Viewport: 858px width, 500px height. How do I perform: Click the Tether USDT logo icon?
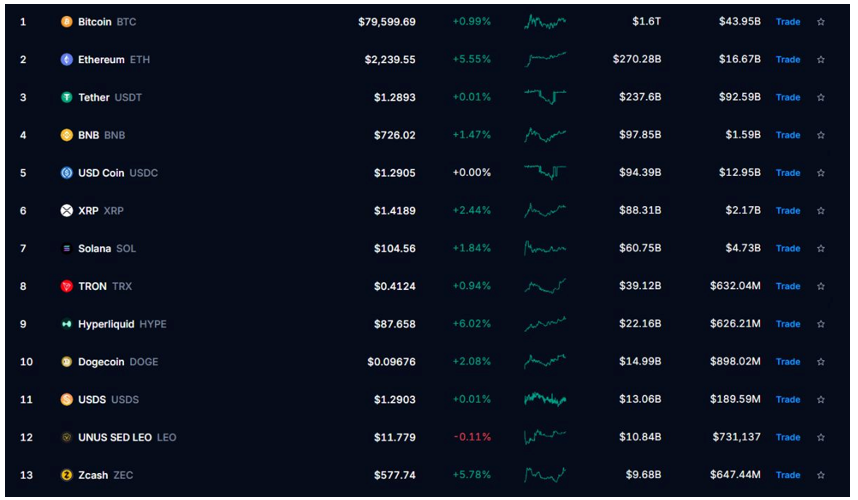(x=66, y=97)
